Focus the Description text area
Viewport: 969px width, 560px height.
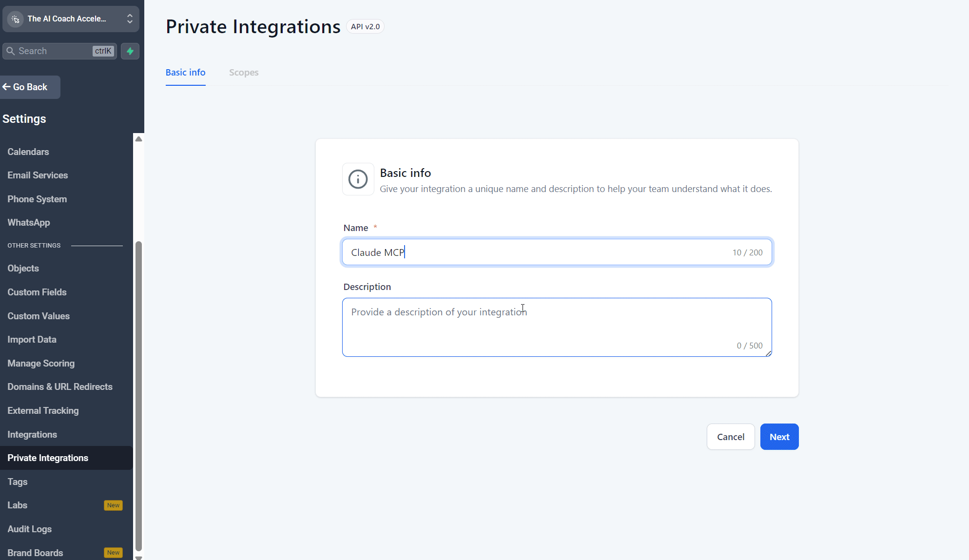click(557, 327)
